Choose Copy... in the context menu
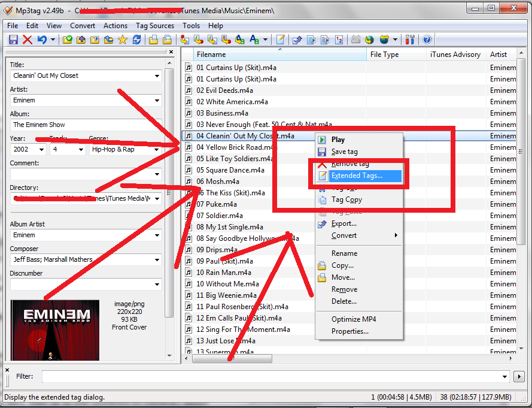 [x=359, y=265]
